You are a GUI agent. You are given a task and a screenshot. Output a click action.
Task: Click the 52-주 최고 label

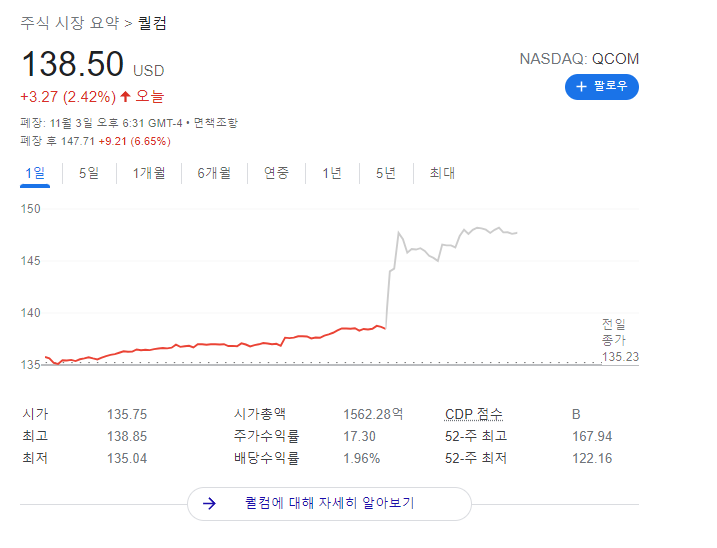(x=476, y=436)
